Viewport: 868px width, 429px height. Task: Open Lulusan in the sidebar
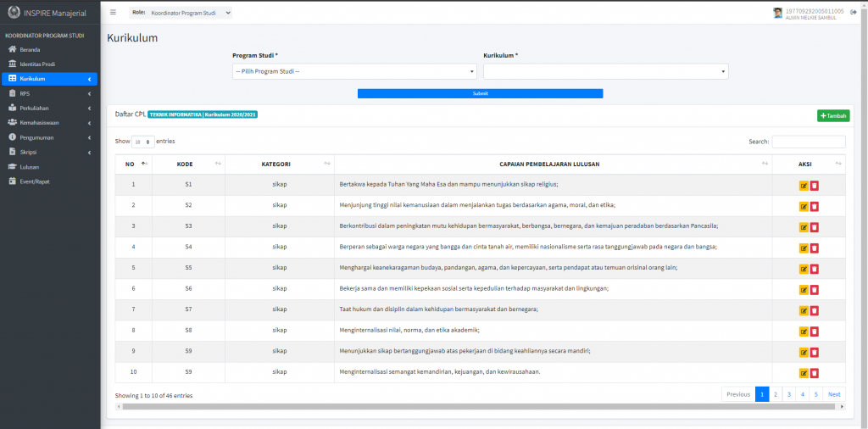[x=49, y=167]
